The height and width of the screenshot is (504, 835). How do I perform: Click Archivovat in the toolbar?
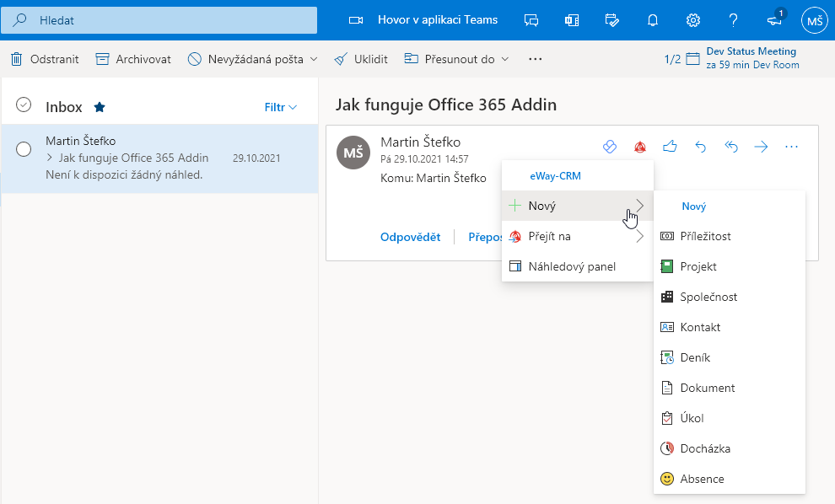point(133,59)
